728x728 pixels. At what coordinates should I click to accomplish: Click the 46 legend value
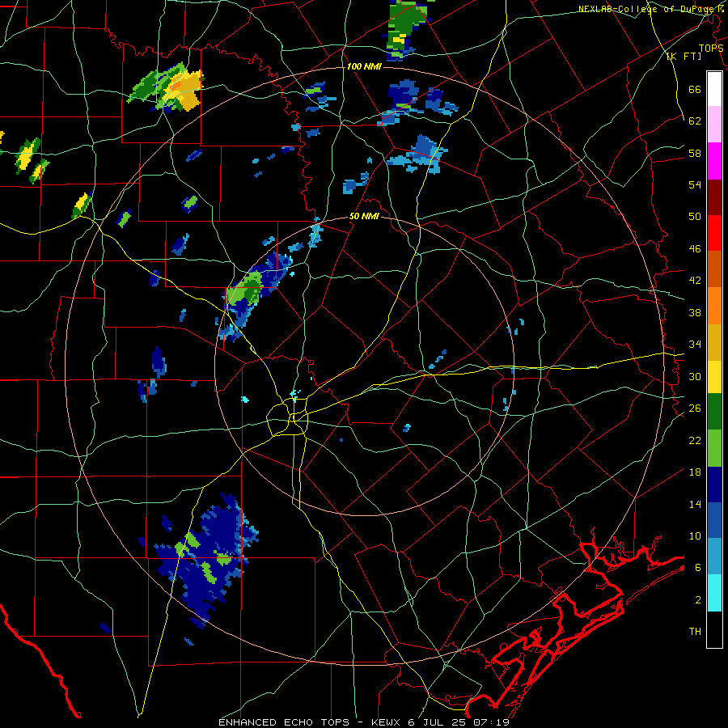[x=695, y=248]
